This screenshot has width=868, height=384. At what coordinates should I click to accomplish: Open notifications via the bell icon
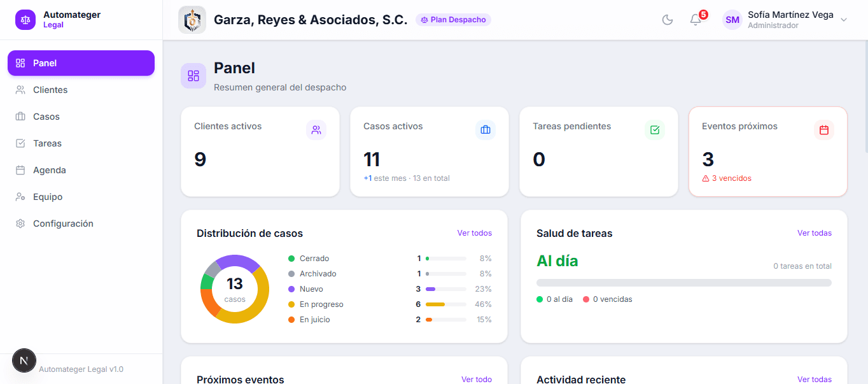[695, 20]
